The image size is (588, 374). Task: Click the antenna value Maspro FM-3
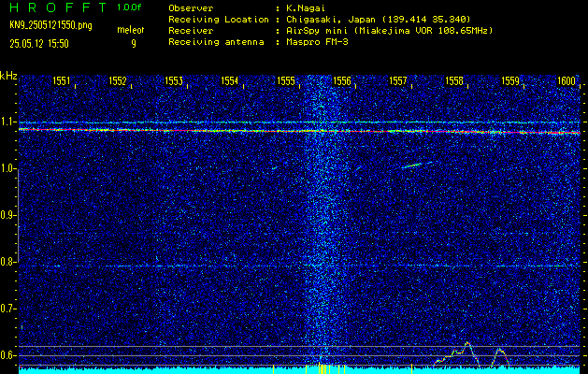click(317, 42)
